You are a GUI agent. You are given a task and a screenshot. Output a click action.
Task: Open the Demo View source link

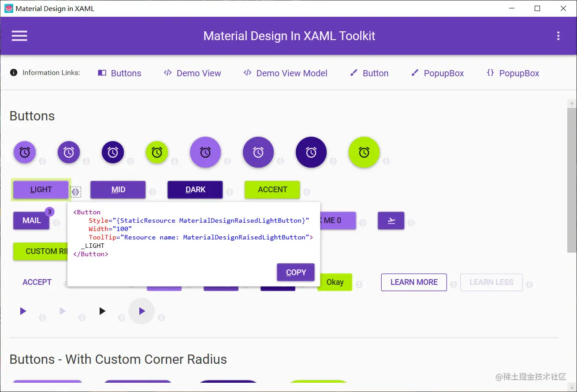(x=192, y=73)
